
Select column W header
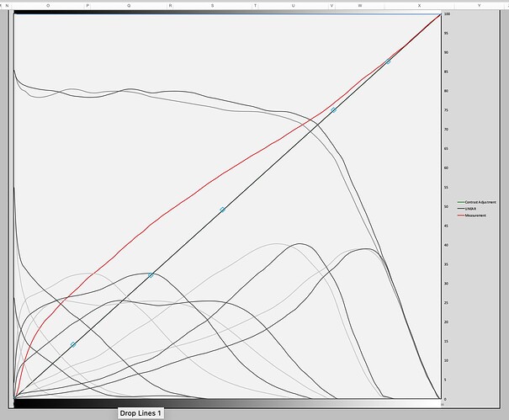coord(360,5)
